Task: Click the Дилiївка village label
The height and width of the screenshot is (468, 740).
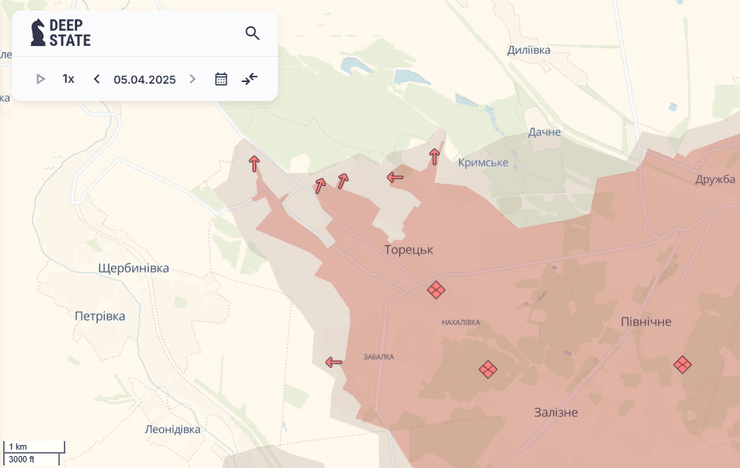Action: click(528, 50)
